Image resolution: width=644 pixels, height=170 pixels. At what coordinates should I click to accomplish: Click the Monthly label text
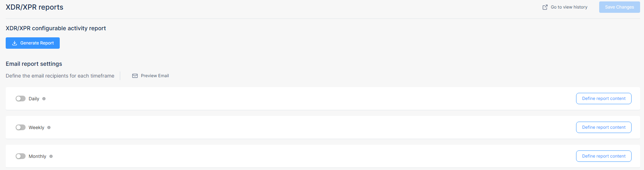37,156
